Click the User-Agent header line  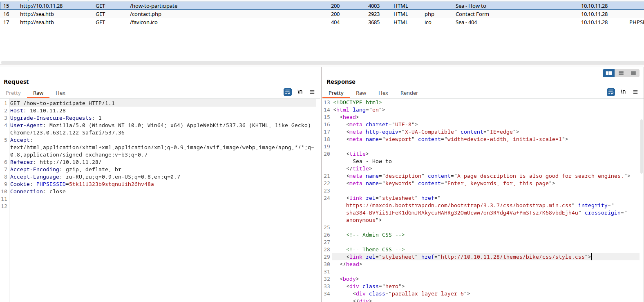click(161, 129)
